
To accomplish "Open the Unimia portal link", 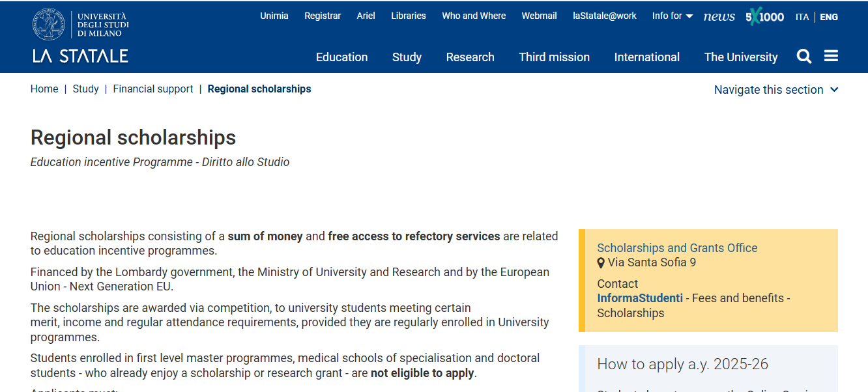I will [274, 16].
